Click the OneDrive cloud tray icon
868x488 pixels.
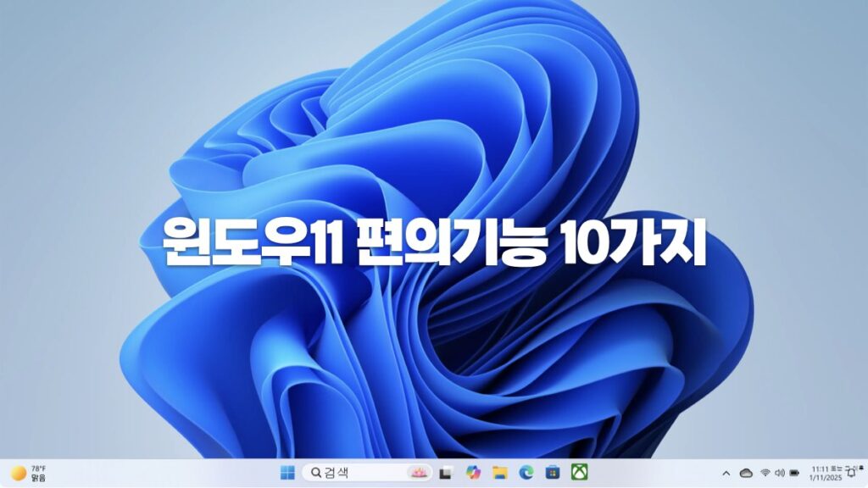[x=746, y=473]
